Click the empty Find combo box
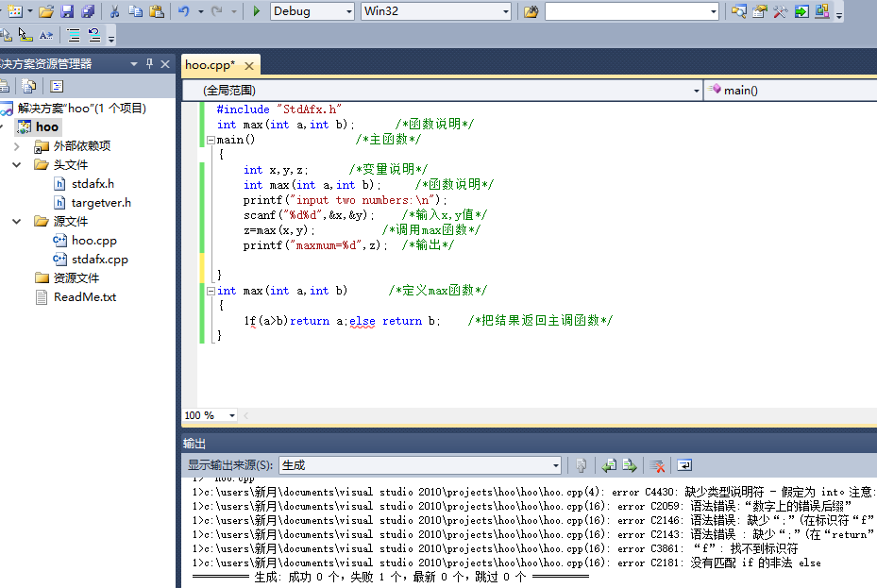The width and height of the screenshot is (877, 588). coord(632,11)
